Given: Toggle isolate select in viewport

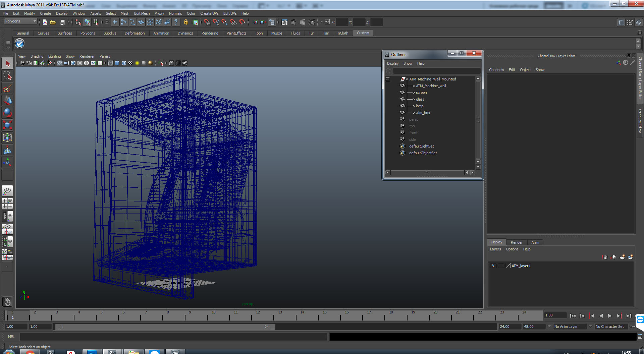Looking at the screenshot, I should (x=161, y=63).
